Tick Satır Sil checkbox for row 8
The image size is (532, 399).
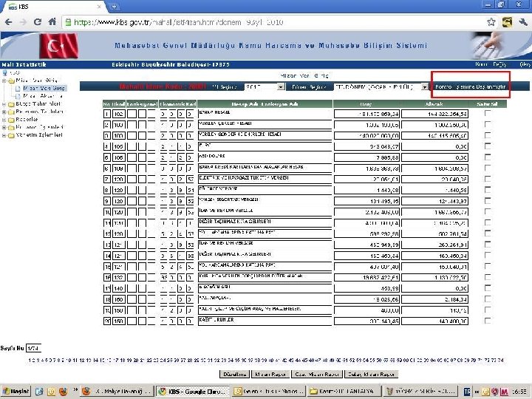point(488,190)
